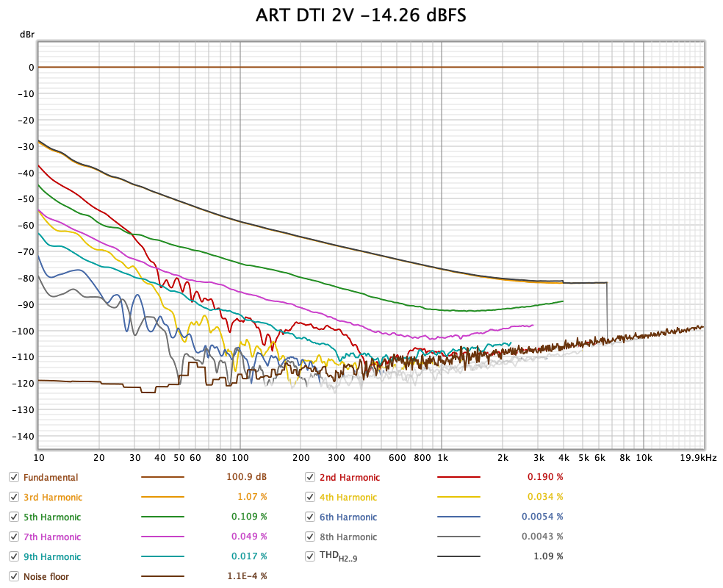The width and height of the screenshot is (723, 588).
Task: Select the '8th Harmonic' legend label
Action: (x=348, y=537)
